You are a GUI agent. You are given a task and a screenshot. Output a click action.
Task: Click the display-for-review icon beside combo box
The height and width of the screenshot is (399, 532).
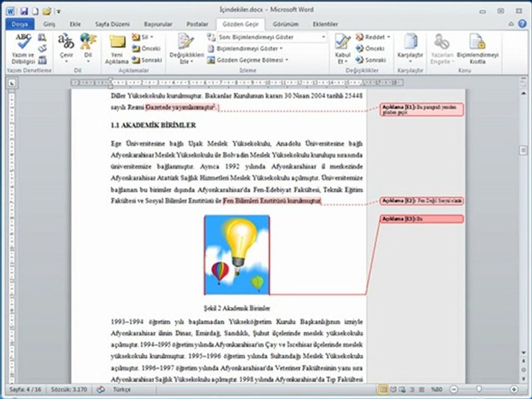[x=211, y=37]
